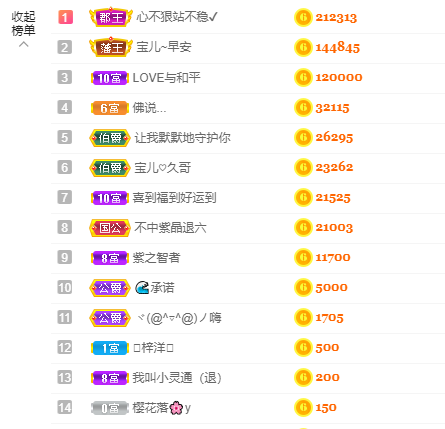
Task: Click the 公爵 badge next to 承诺
Action: click(110, 288)
